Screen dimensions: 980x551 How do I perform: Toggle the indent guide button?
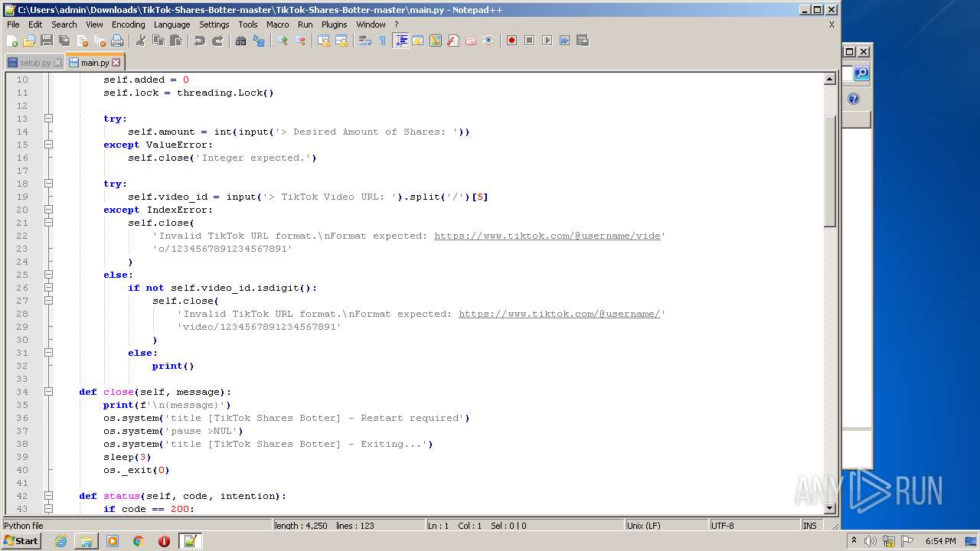coord(400,41)
